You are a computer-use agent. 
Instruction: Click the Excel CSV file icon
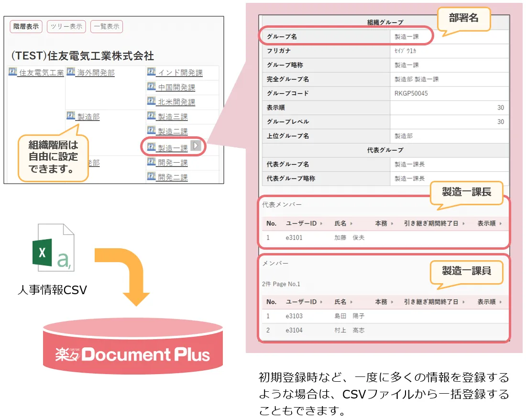[x=53, y=248]
